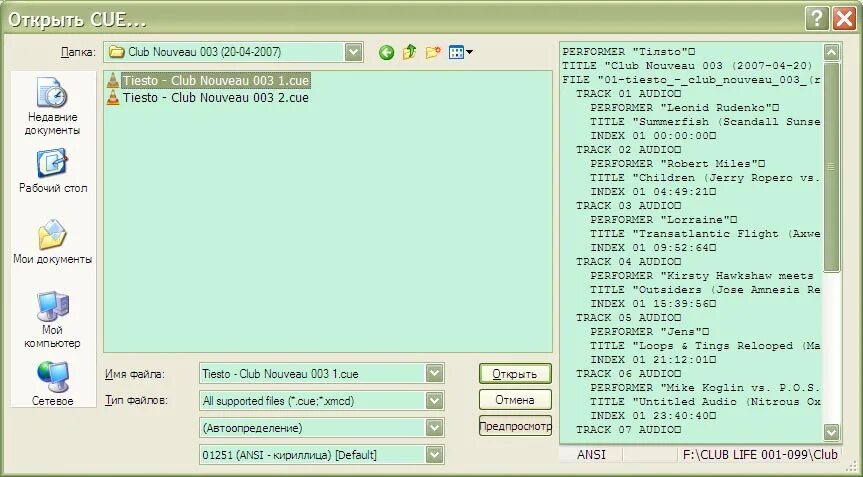Click the Предпросмотр button
Image resolution: width=863 pixels, height=477 pixels.
(x=515, y=426)
